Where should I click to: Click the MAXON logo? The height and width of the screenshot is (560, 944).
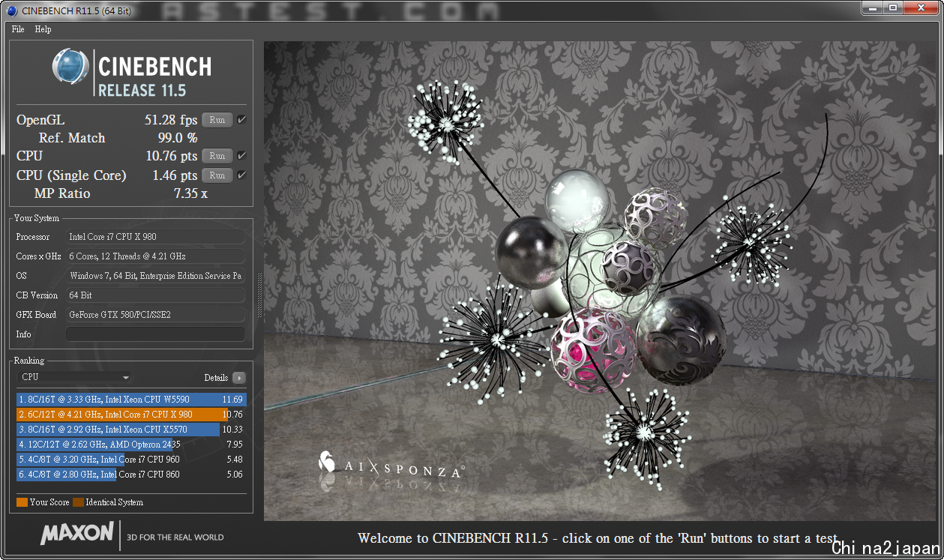77,533
